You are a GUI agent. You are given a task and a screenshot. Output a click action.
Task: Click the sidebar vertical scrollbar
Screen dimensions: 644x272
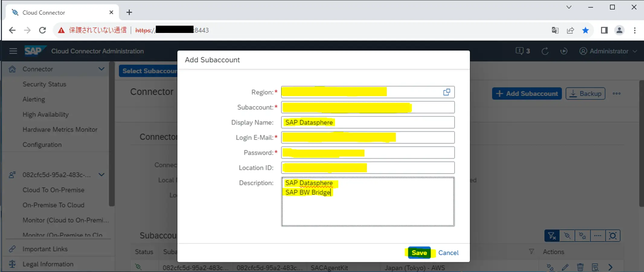[x=112, y=134]
